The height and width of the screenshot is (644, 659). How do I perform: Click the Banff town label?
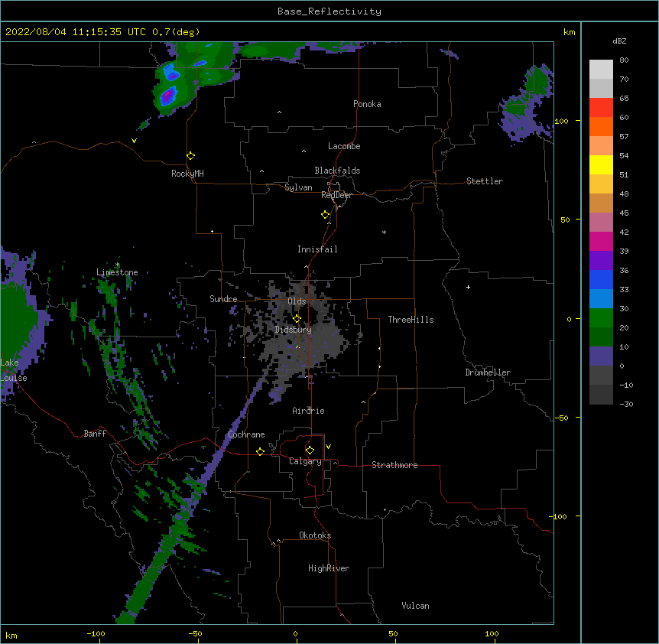[95, 434]
